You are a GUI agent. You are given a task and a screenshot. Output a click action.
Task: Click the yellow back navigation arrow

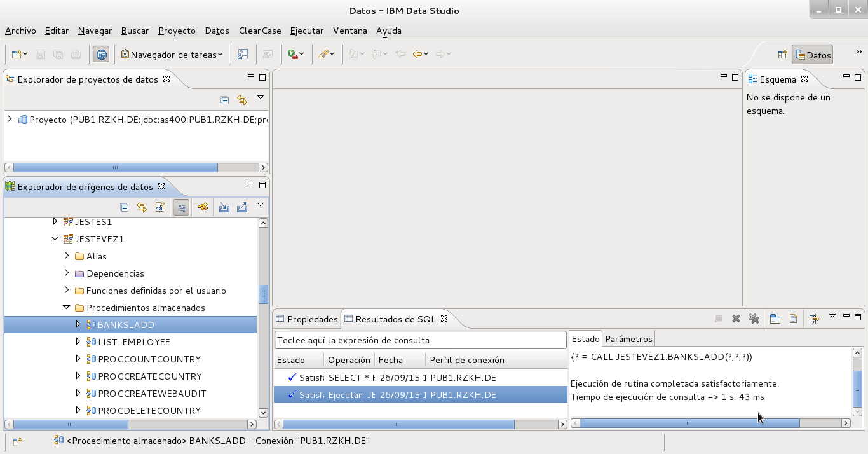pos(417,55)
